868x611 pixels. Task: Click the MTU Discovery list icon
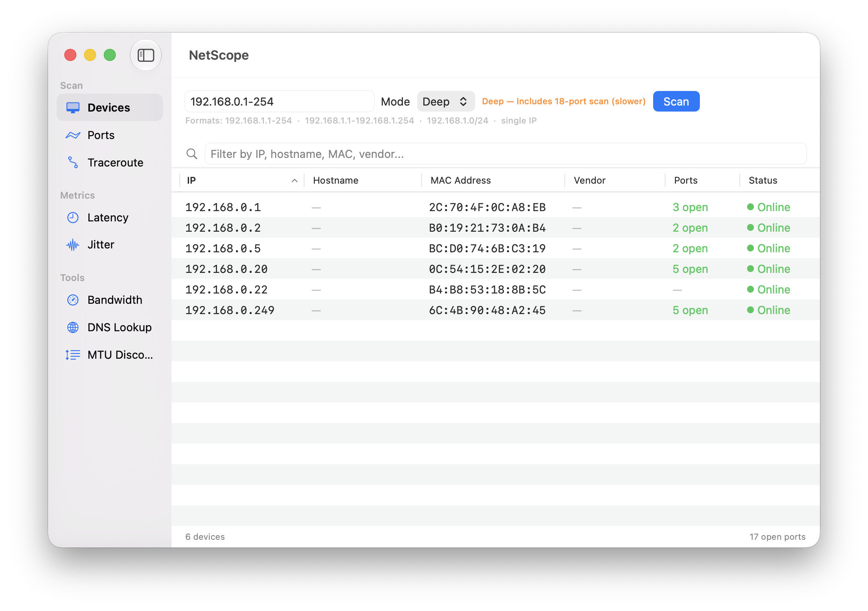tap(73, 355)
